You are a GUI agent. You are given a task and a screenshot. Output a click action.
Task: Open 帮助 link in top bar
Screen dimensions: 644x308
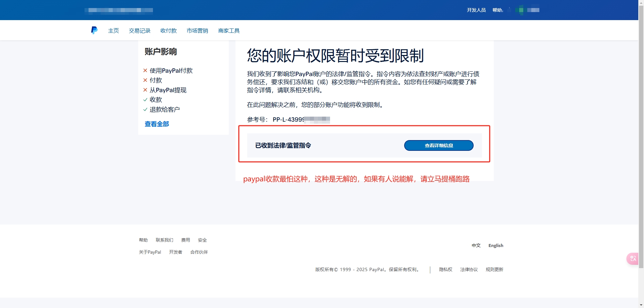pos(497,10)
